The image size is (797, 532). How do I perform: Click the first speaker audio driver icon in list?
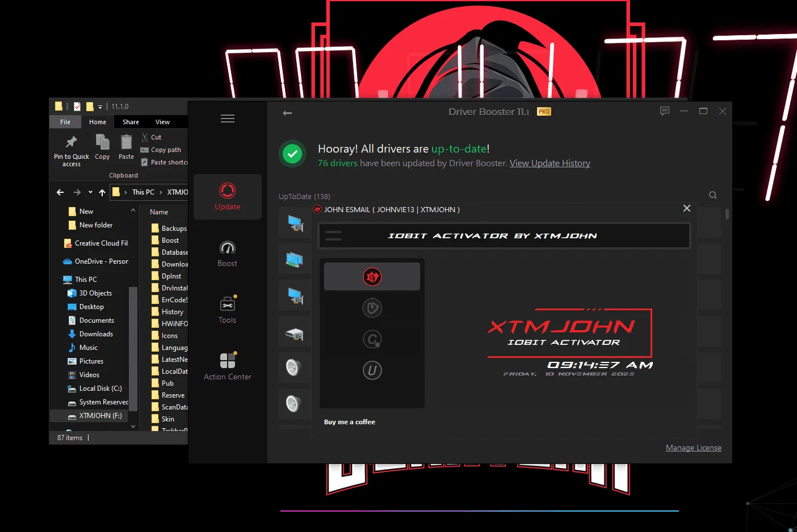click(293, 368)
